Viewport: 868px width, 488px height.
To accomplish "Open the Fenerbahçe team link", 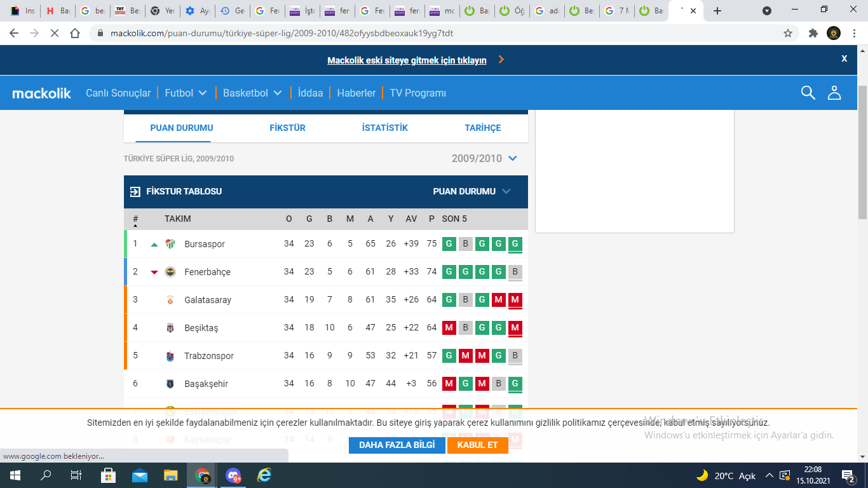I will tap(207, 272).
